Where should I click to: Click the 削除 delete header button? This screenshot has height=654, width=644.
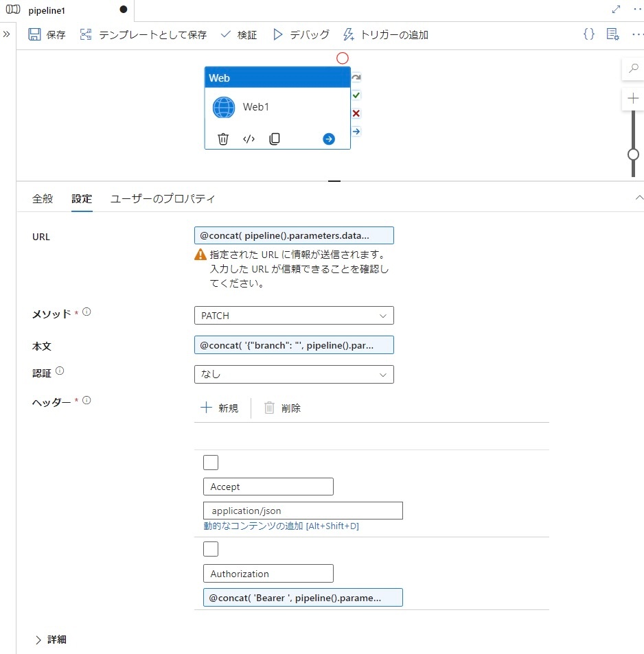(283, 408)
